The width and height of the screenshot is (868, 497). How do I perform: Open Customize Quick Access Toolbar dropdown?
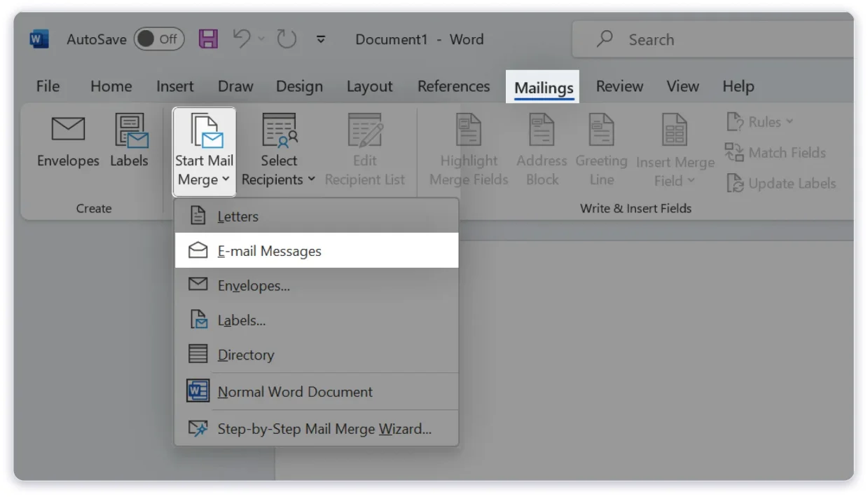(321, 39)
